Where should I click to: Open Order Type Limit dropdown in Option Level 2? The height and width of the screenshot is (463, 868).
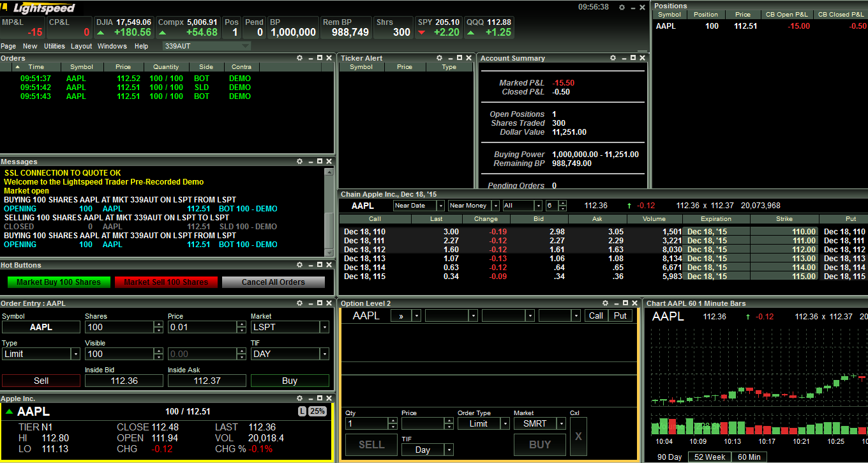[484, 423]
